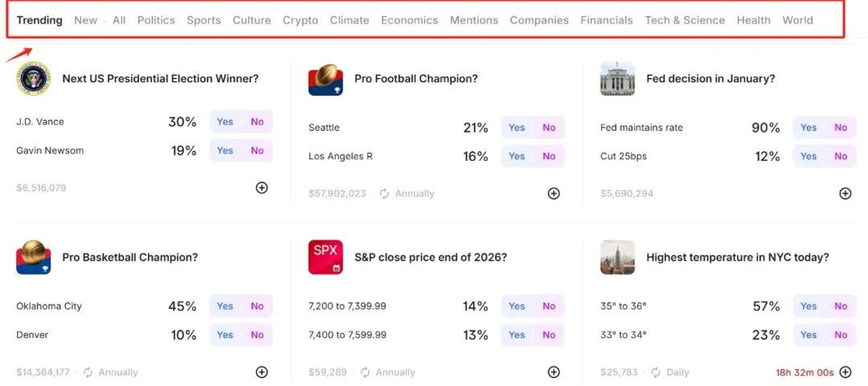Click the plus icon on Pro Basketball card
Image resolution: width=868 pixels, height=386 pixels.
tap(262, 372)
